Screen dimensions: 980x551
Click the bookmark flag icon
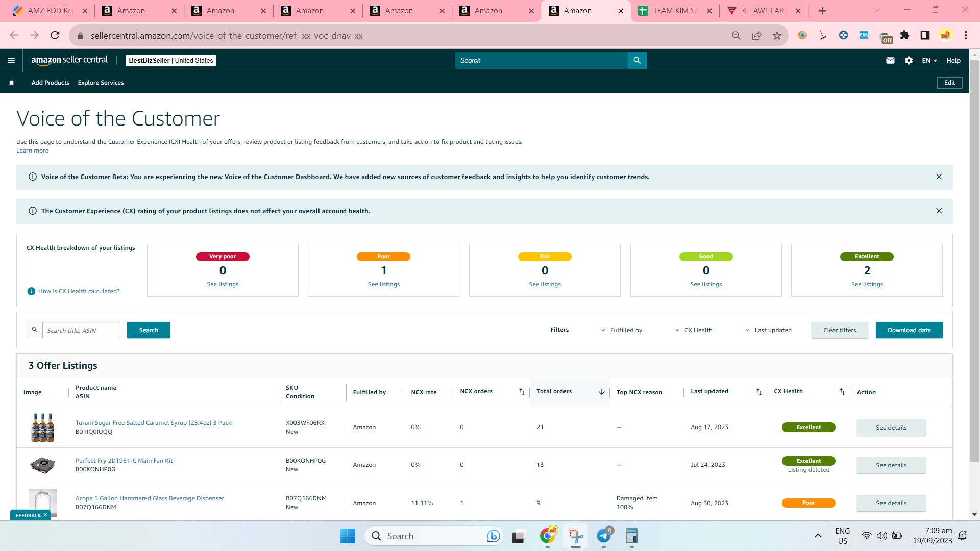tap(11, 83)
